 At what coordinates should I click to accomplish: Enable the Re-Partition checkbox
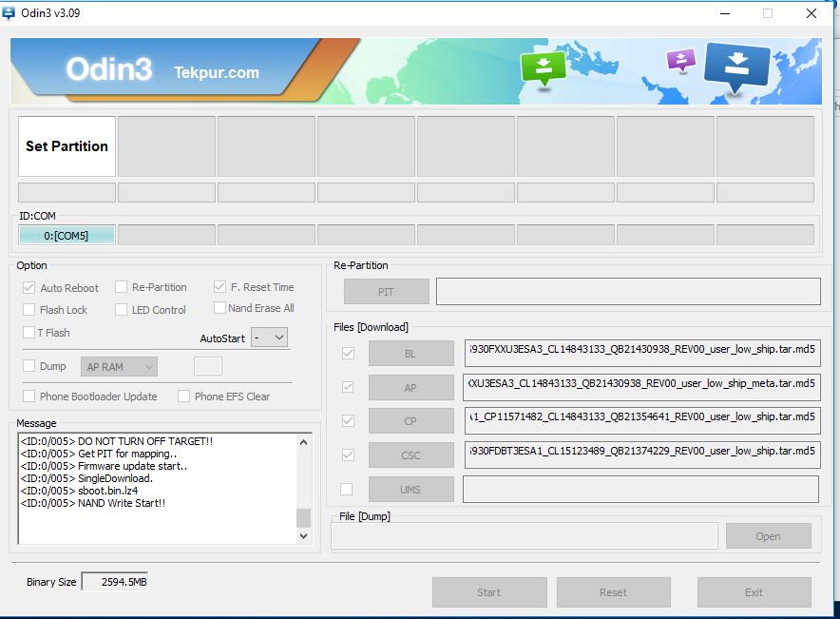coord(121,287)
